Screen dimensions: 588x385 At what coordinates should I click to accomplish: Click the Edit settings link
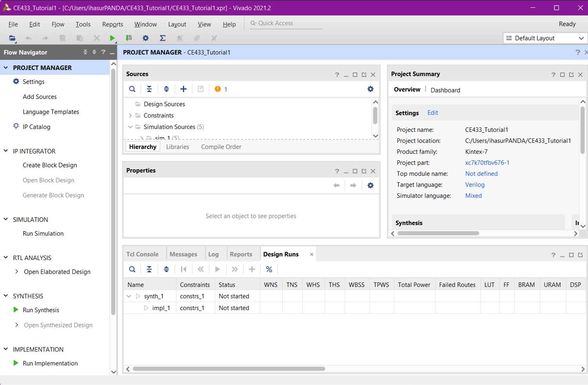click(x=433, y=113)
